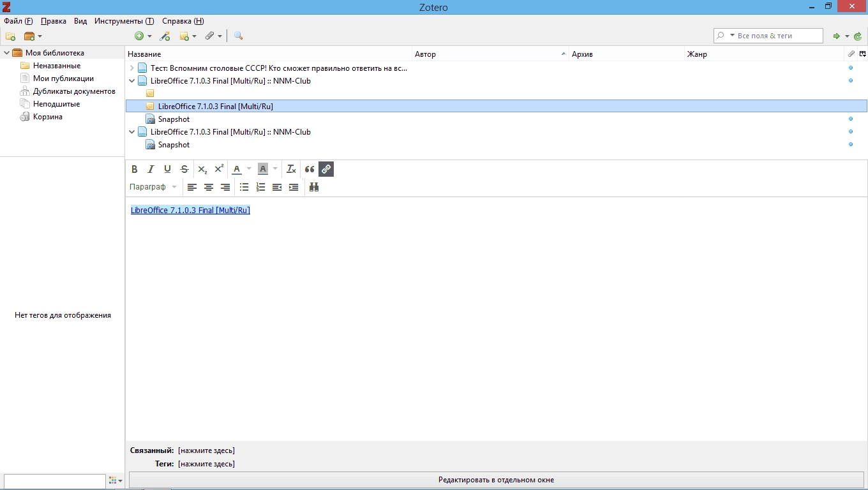This screenshot has width=868, height=490.
Task: Apply Superscript formatting
Action: pos(219,169)
